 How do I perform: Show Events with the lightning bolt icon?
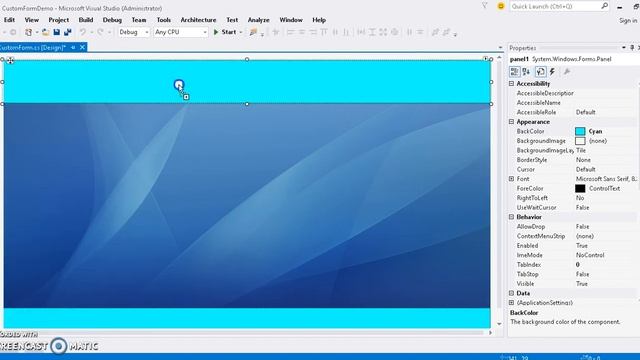pos(552,72)
